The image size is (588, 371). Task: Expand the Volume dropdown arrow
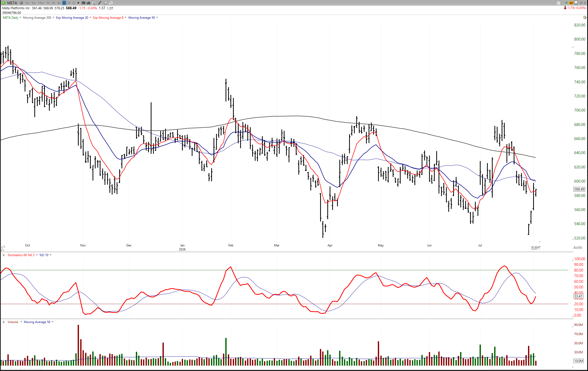[21, 322]
